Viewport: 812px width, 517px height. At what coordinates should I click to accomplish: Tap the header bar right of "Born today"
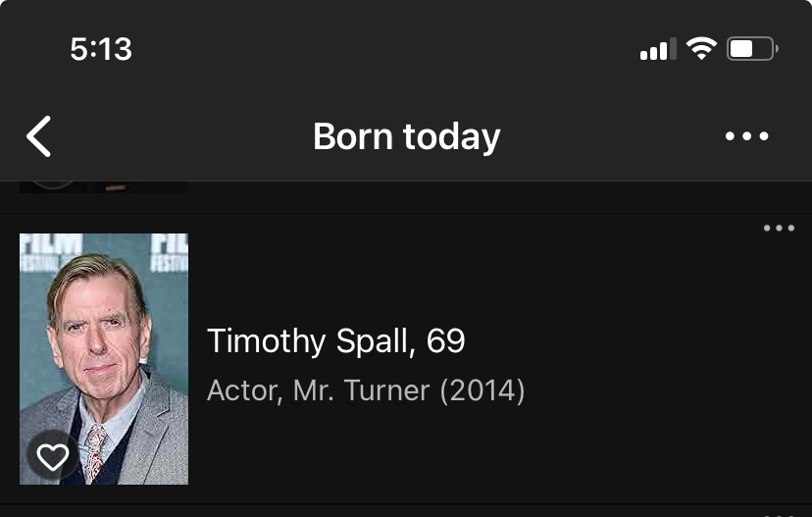tap(608, 136)
